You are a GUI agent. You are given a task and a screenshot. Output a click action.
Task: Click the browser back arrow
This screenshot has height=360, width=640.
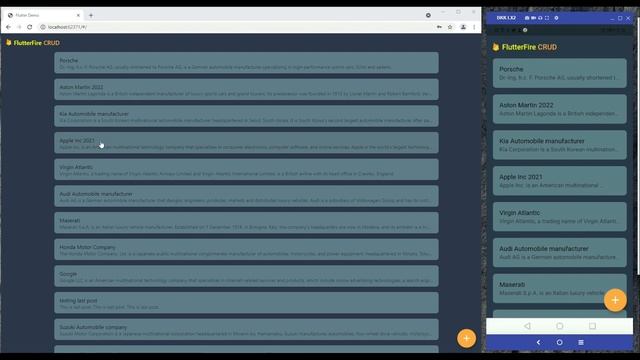9,27
